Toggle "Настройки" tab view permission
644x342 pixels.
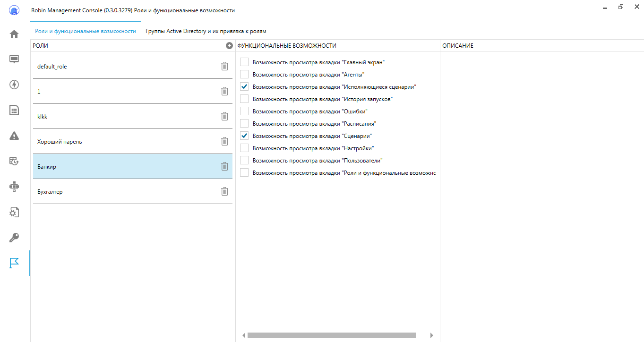point(244,148)
